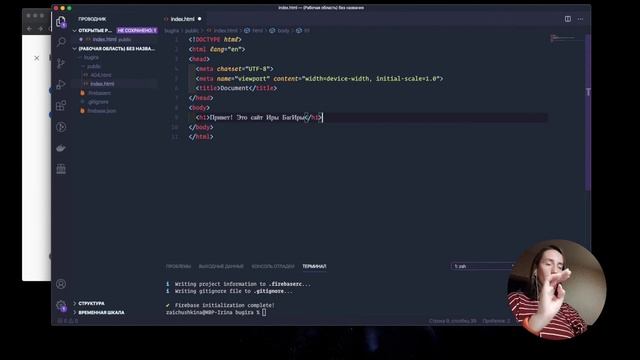Open the .gitignore file in Explorer
640x360 pixels.
tap(98, 102)
